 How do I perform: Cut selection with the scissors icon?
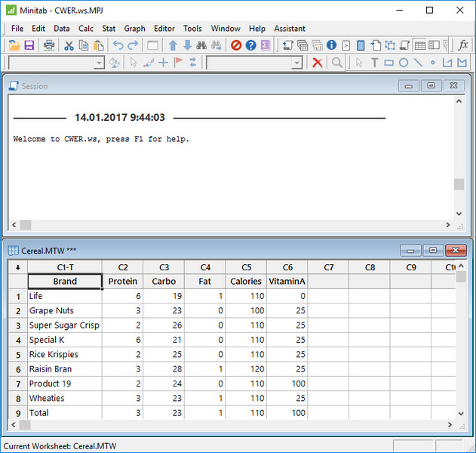[x=69, y=45]
